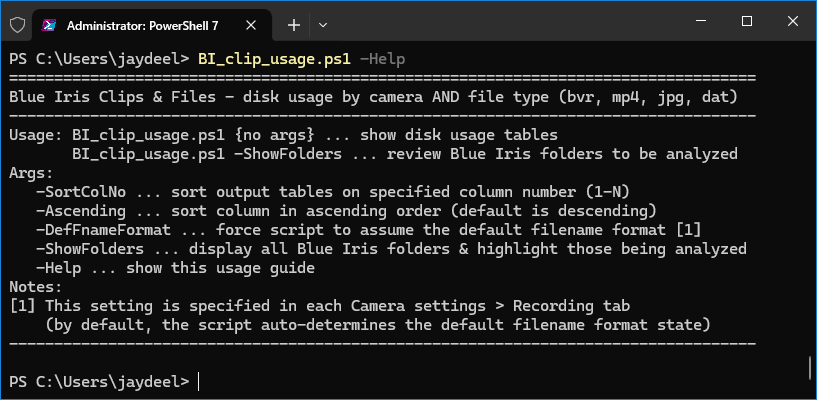
Task: Click the -SortColNo argument text
Action: point(81,192)
